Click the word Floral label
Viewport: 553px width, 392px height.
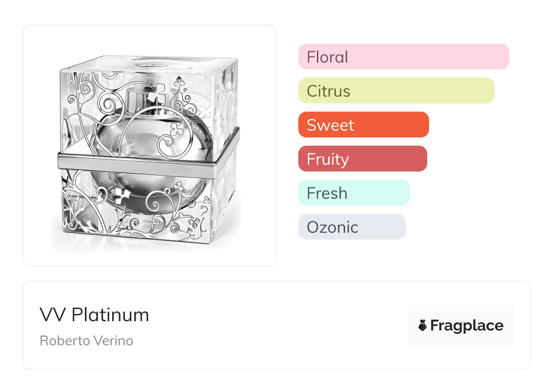tap(327, 57)
